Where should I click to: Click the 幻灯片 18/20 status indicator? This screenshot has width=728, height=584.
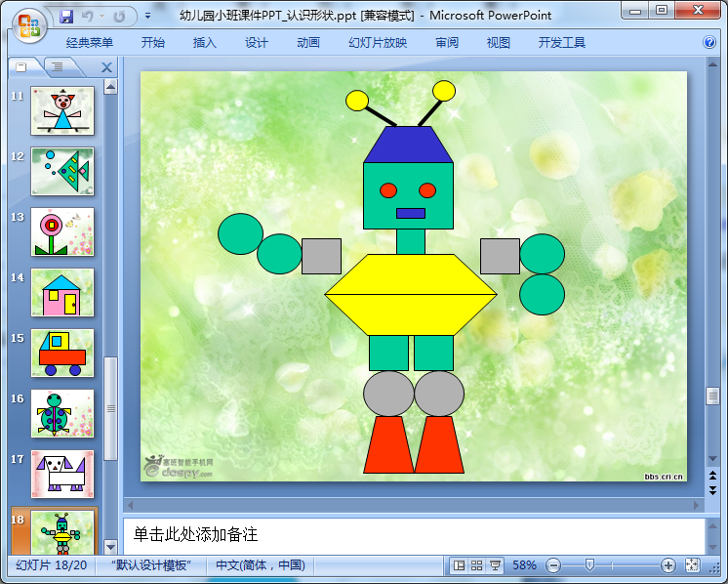click(52, 565)
